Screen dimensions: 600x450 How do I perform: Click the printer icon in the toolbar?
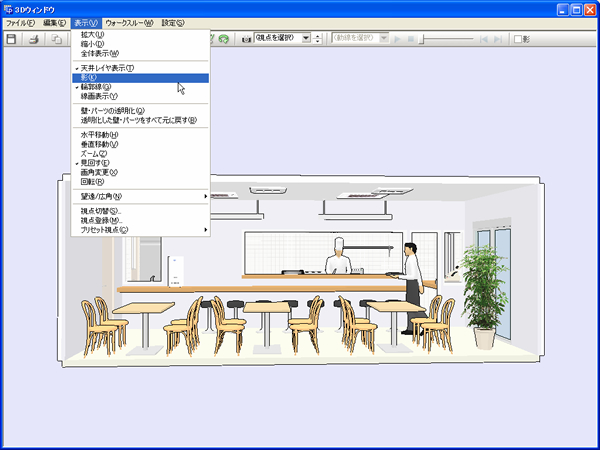[34, 39]
